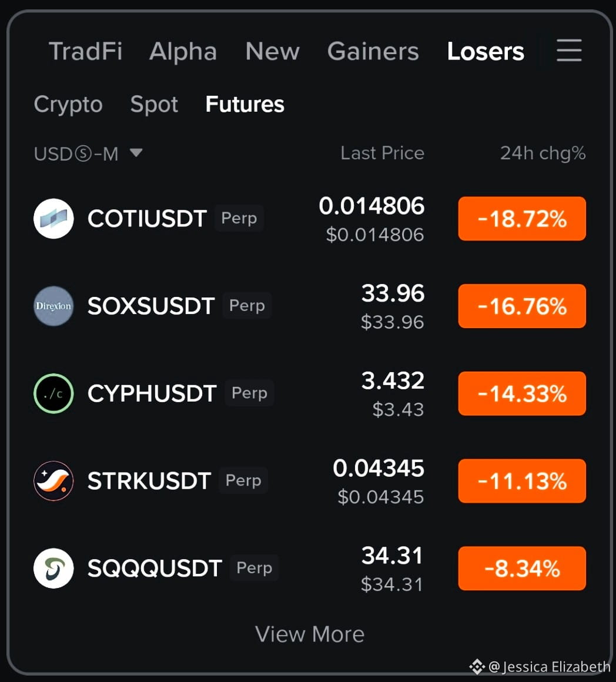Tap the SQQQ coin logo icon
Viewport: 616px width, 682px height.
tap(53, 568)
